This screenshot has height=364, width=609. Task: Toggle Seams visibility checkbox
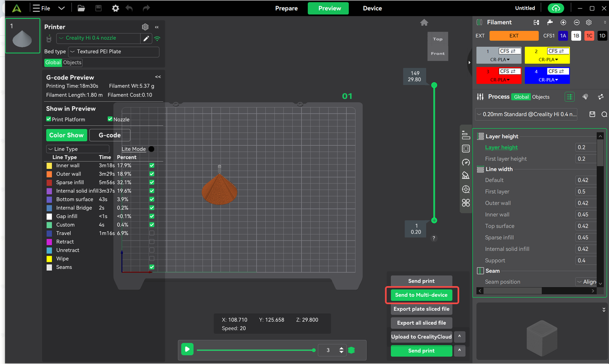[x=152, y=267]
